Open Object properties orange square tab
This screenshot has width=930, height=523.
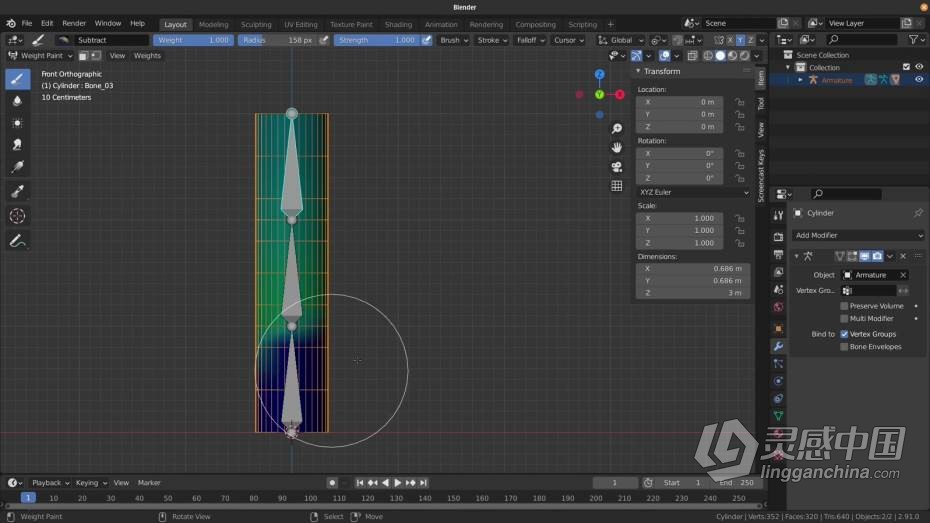[778, 329]
